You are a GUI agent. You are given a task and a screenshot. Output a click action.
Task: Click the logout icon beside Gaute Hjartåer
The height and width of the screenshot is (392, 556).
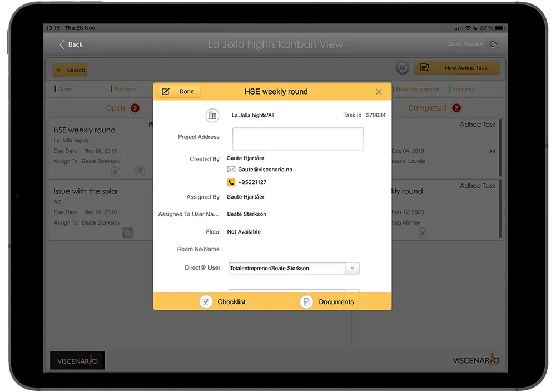(x=493, y=44)
